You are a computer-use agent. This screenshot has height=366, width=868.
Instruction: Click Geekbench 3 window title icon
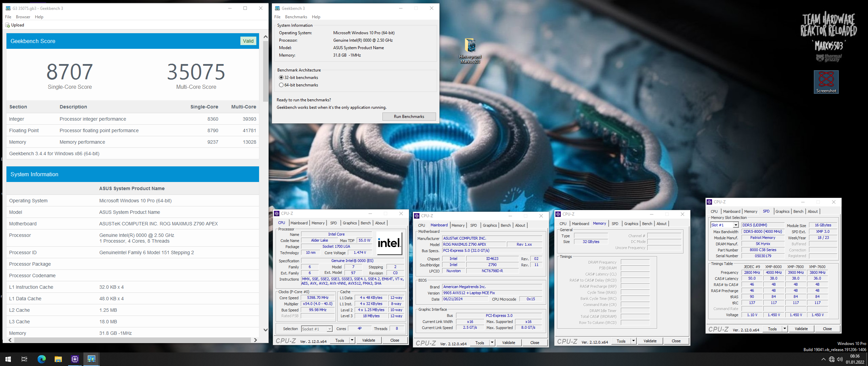pyautogui.click(x=277, y=8)
